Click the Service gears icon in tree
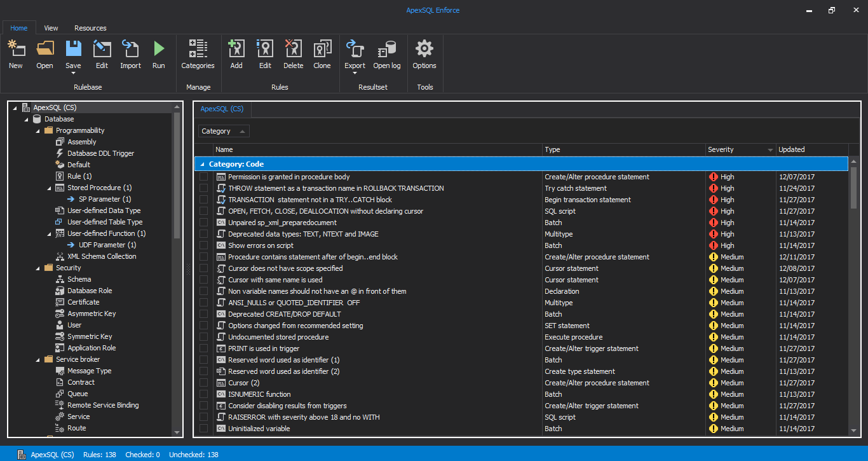This screenshot has width=868, height=461. (x=60, y=416)
